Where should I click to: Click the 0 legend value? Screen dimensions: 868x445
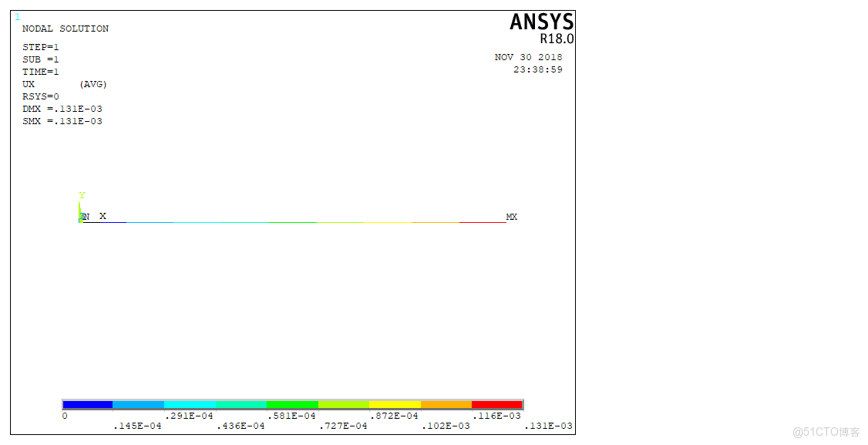[x=65, y=416]
